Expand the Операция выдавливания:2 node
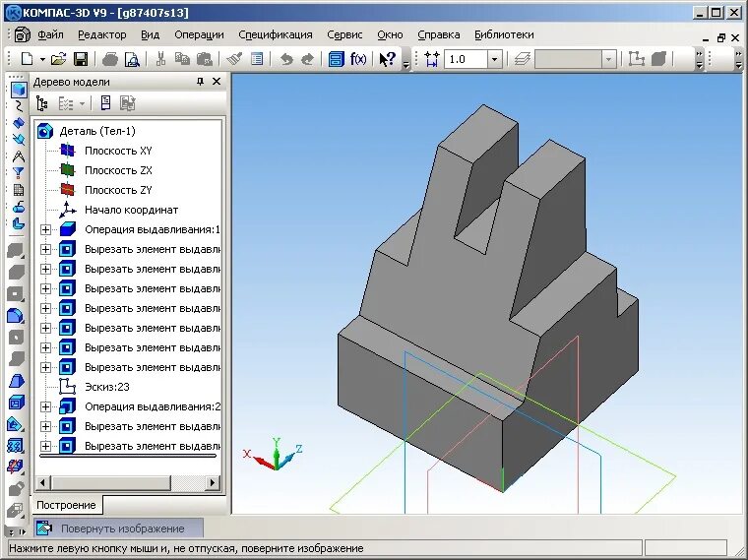Viewport: 748px width, 560px height. (45, 406)
